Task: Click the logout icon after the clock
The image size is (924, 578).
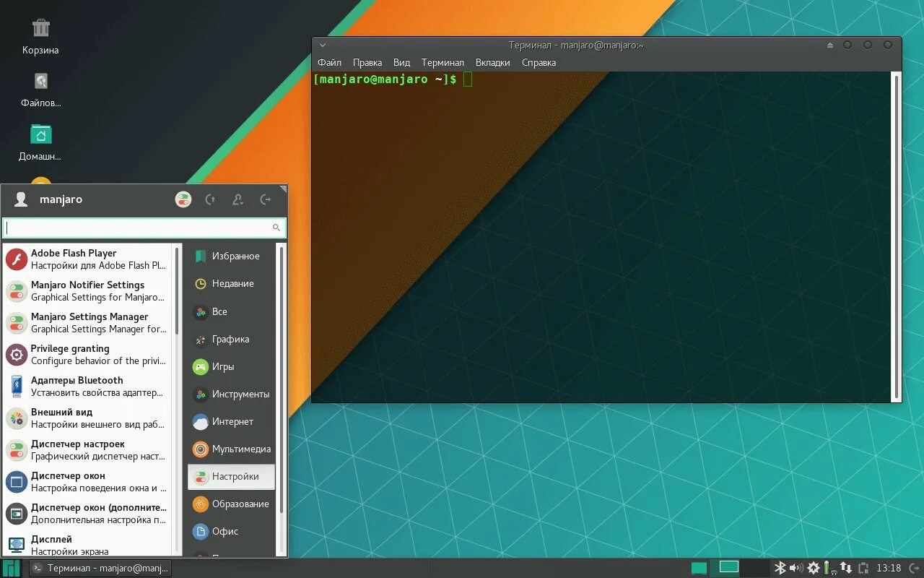Action: point(913,568)
